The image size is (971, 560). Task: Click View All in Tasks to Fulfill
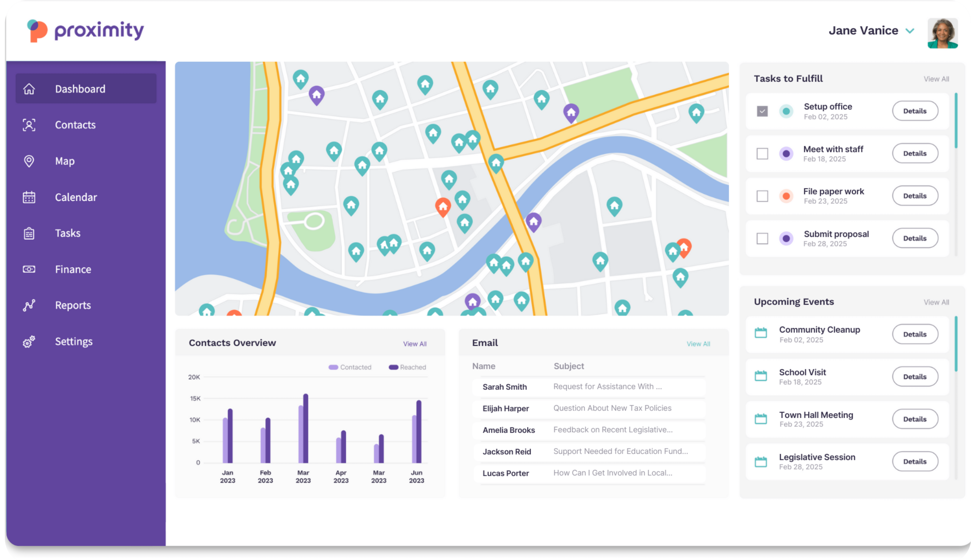click(x=936, y=79)
